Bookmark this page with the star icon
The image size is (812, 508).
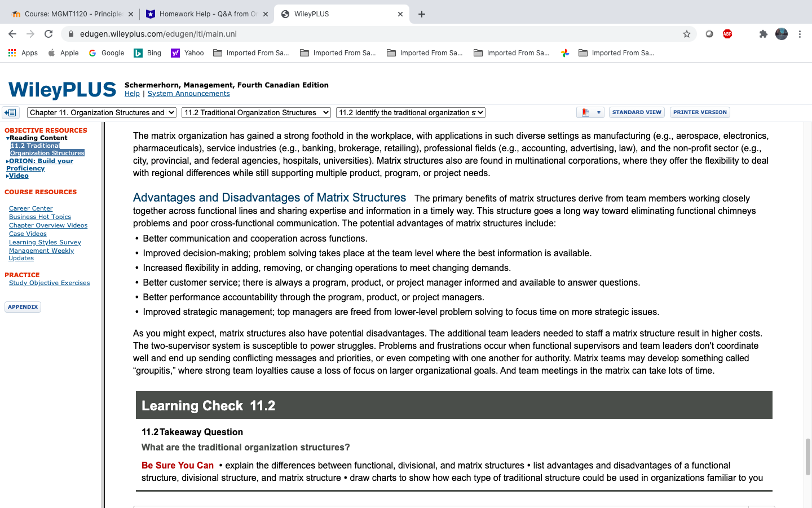[x=686, y=34]
